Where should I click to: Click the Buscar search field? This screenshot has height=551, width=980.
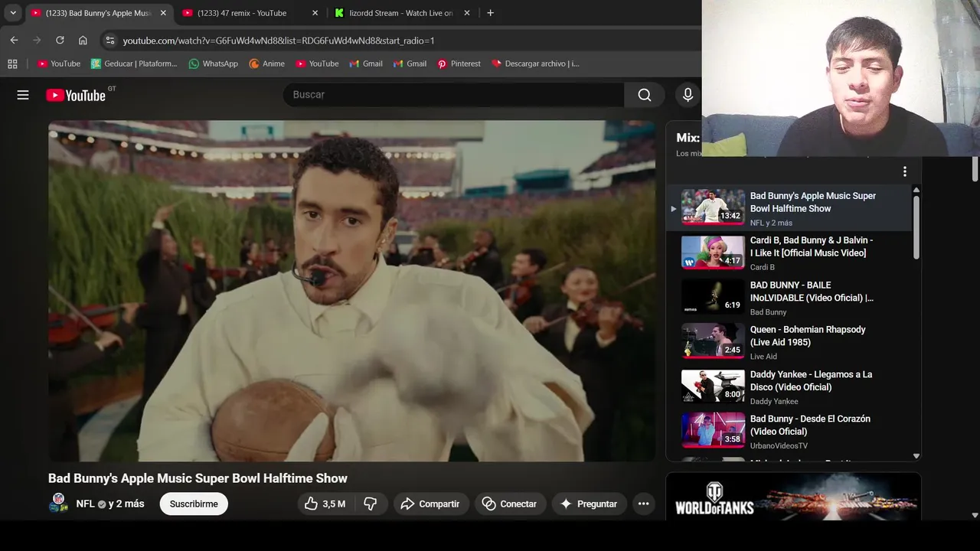point(453,95)
